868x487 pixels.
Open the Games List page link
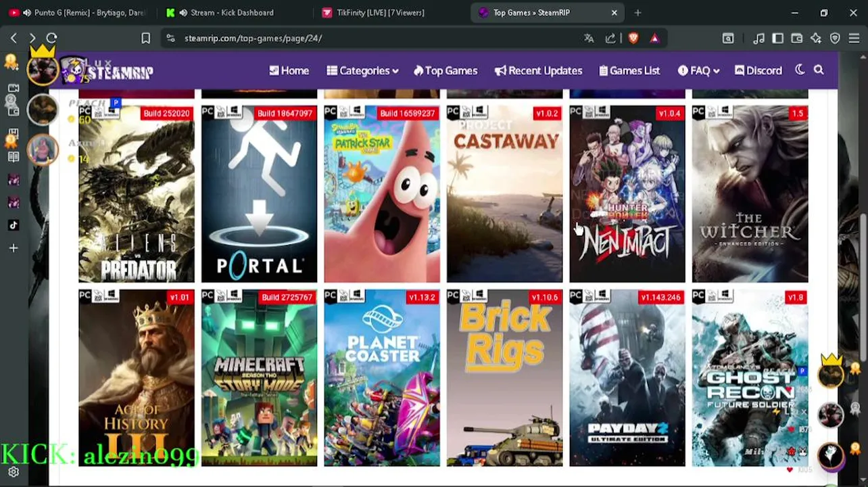629,70
